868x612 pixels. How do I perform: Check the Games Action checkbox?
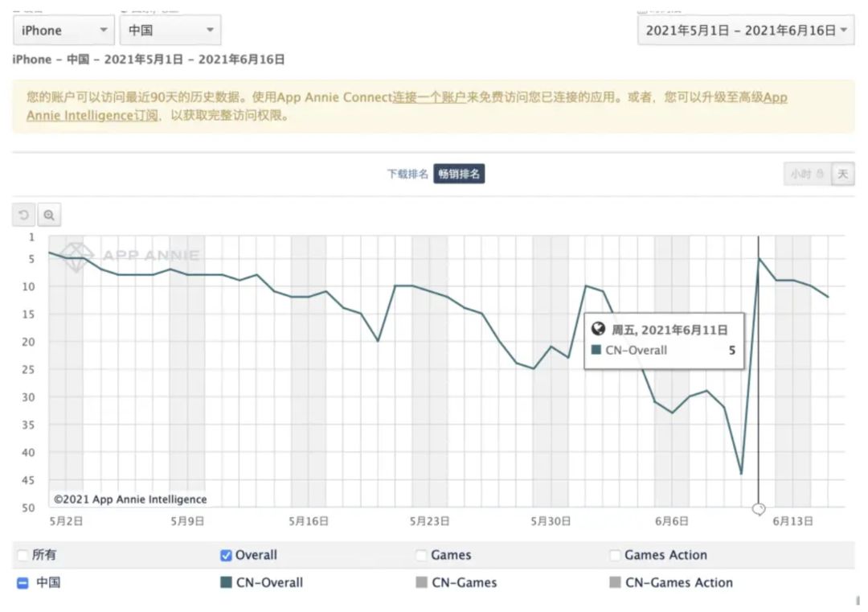[x=615, y=555]
